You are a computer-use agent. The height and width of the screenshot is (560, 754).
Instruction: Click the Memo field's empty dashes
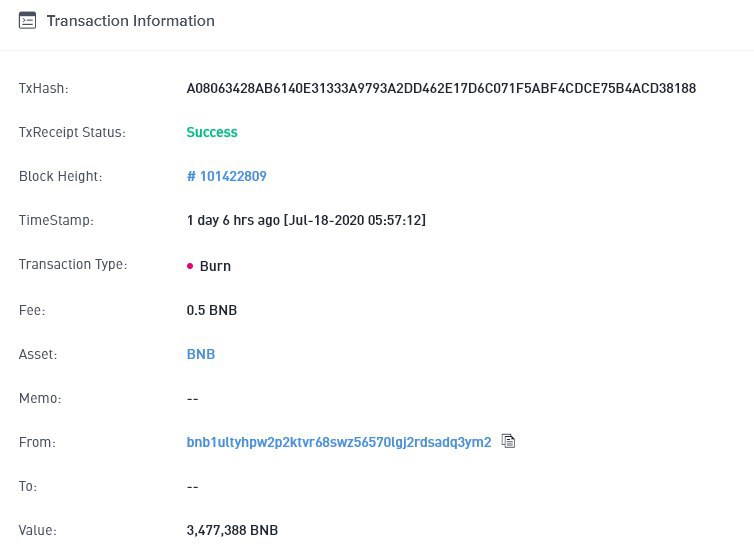[193, 398]
